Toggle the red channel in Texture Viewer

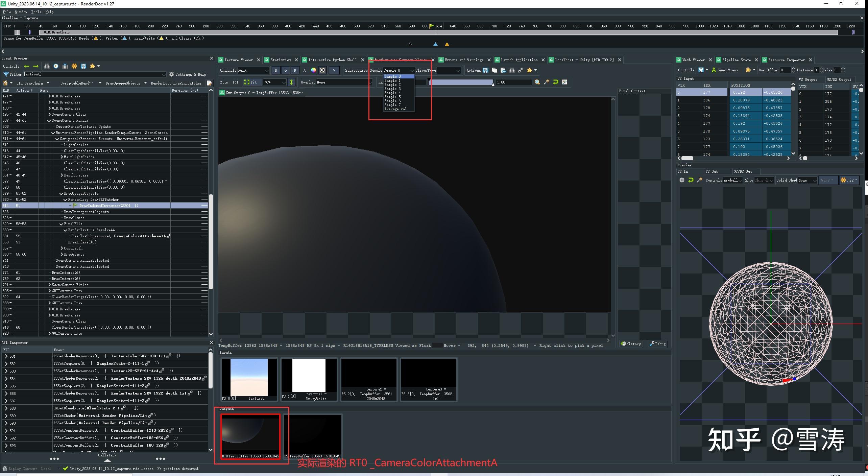(x=276, y=70)
